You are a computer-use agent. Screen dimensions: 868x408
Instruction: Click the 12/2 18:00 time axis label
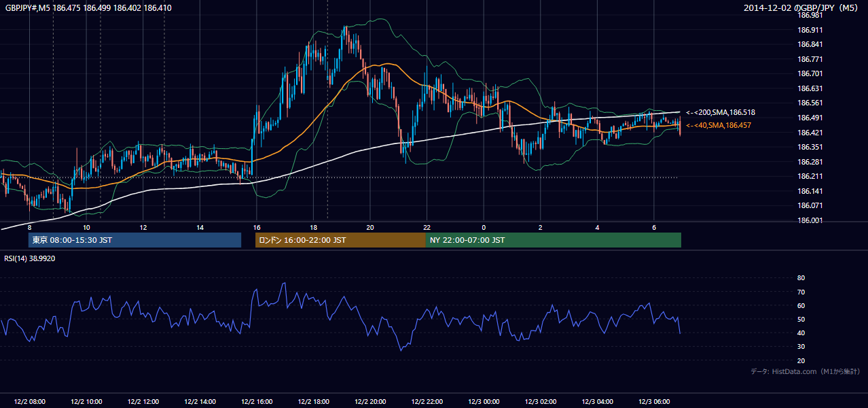[x=313, y=402]
